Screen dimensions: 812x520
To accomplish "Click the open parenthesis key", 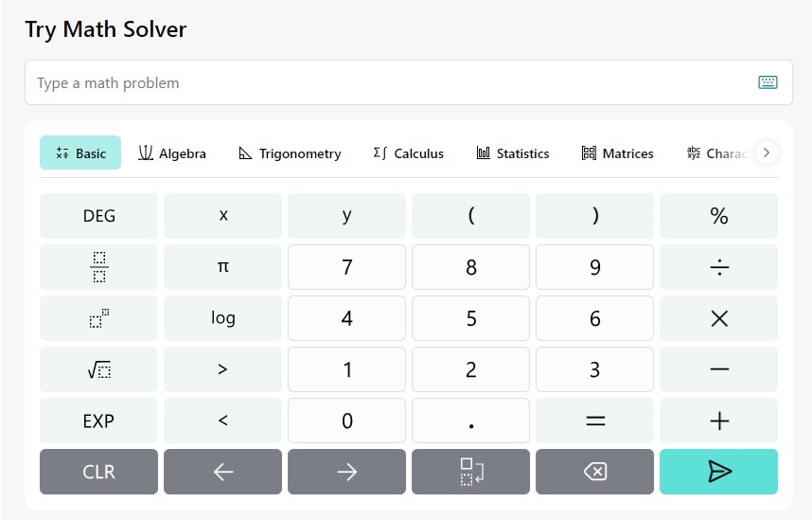I will [x=470, y=216].
